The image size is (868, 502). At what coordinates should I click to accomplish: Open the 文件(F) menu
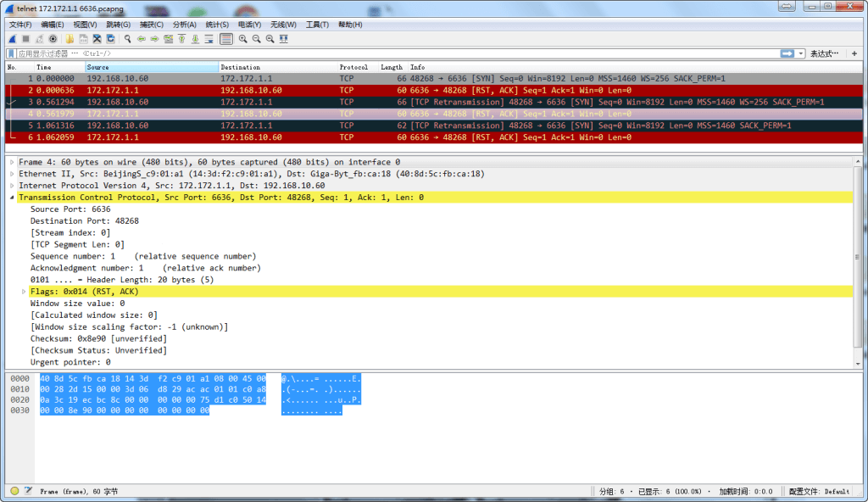(20, 25)
